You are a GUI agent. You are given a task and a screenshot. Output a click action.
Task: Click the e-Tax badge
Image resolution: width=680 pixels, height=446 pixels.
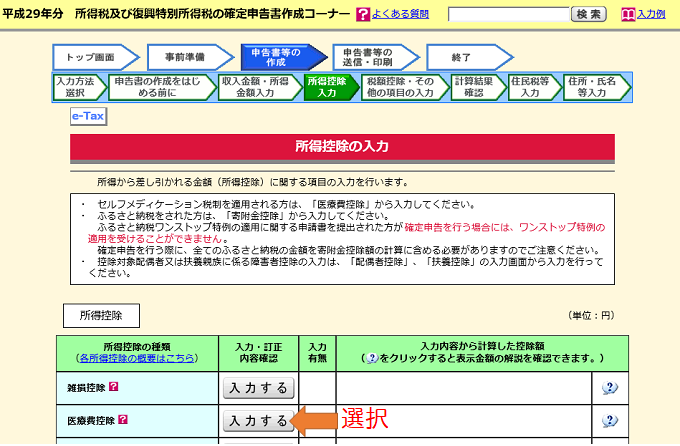[x=88, y=116]
